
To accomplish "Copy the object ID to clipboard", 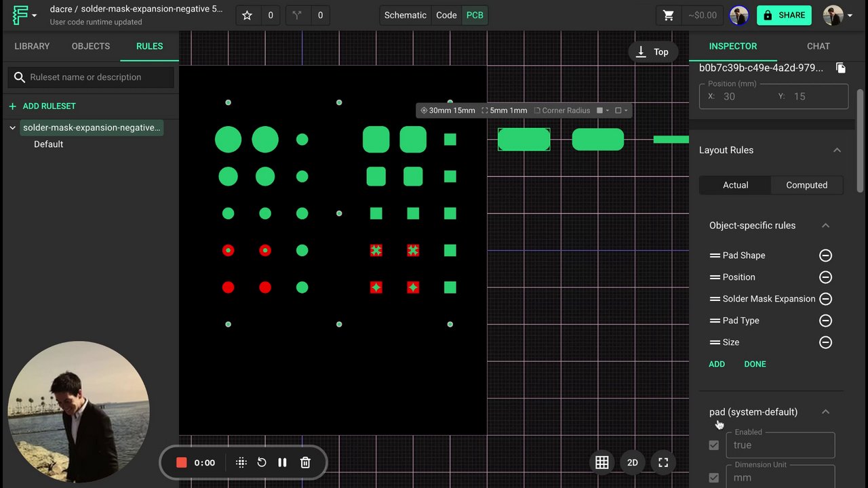I will click(x=841, y=68).
